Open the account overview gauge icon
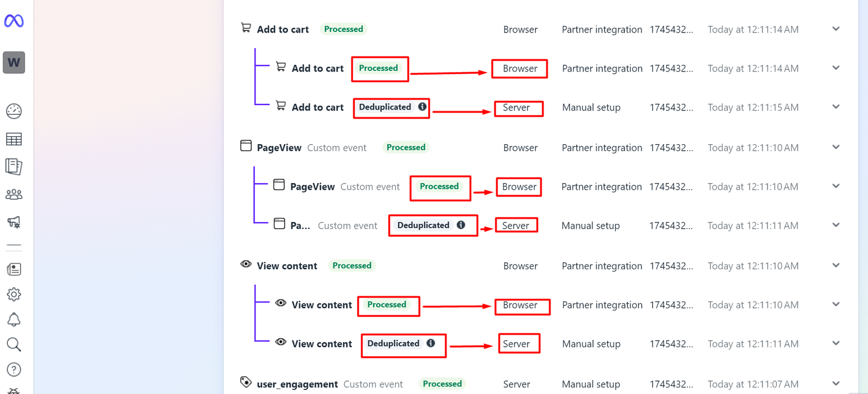 coord(14,111)
